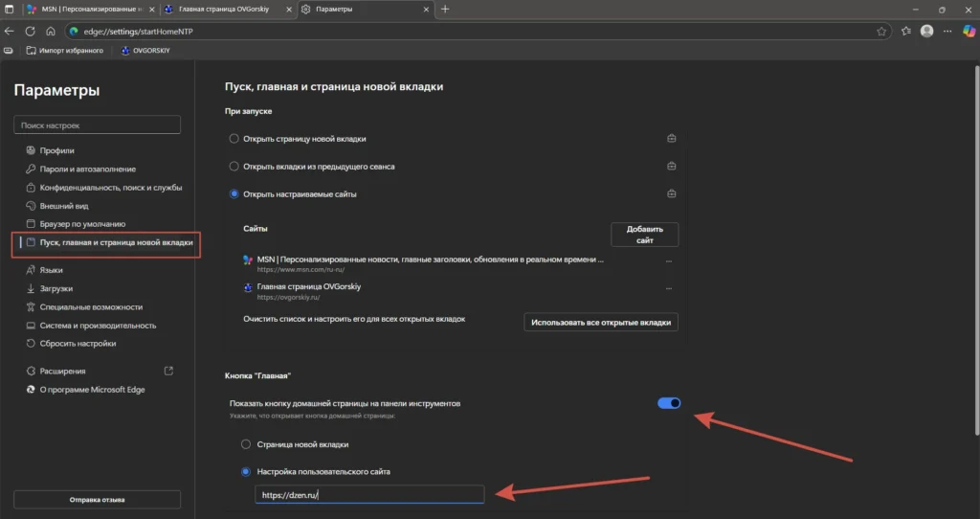Screen dimensions: 980x519
Task: Open the home page via the toolbar house icon
Action: point(51,32)
